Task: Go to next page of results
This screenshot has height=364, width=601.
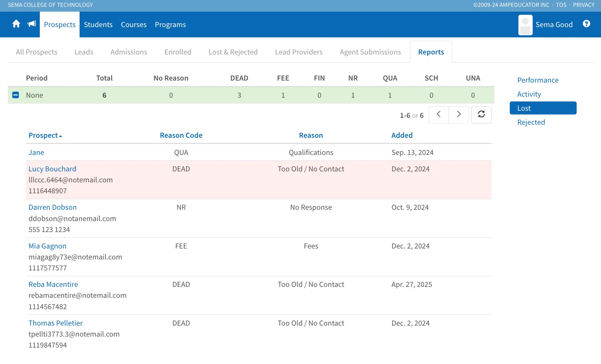Action: (459, 114)
